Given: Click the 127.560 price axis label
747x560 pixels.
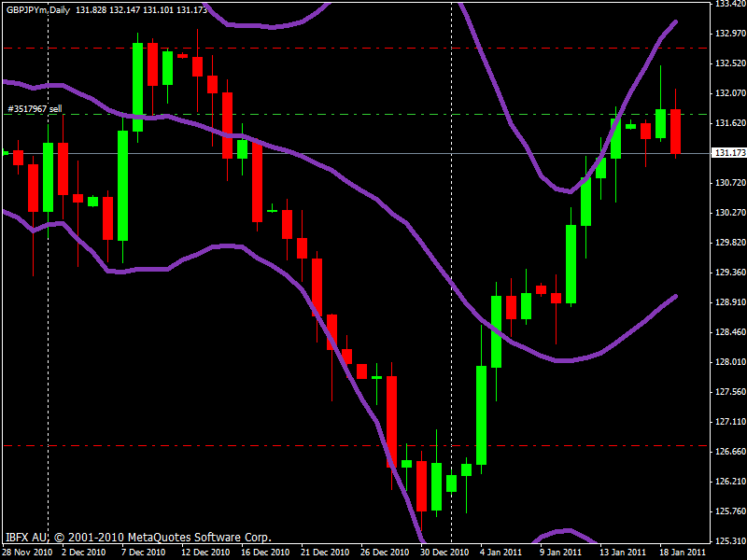Looking at the screenshot, I should [731, 391].
